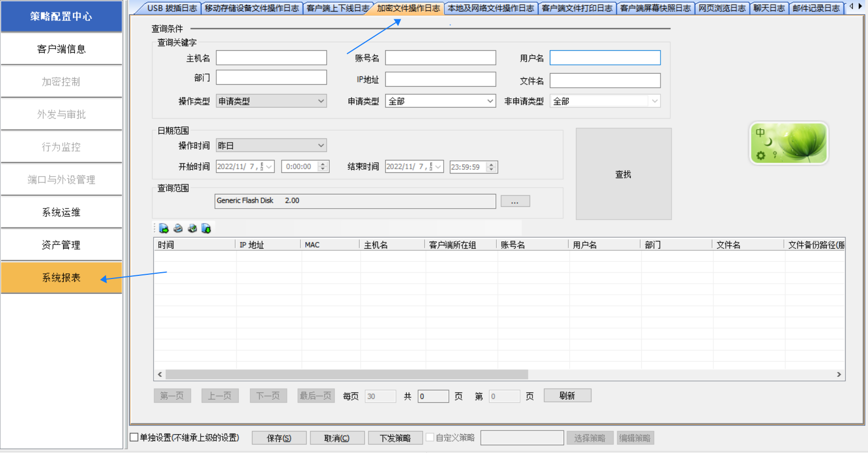Open the 客户端文件打印日志 tab

point(576,8)
